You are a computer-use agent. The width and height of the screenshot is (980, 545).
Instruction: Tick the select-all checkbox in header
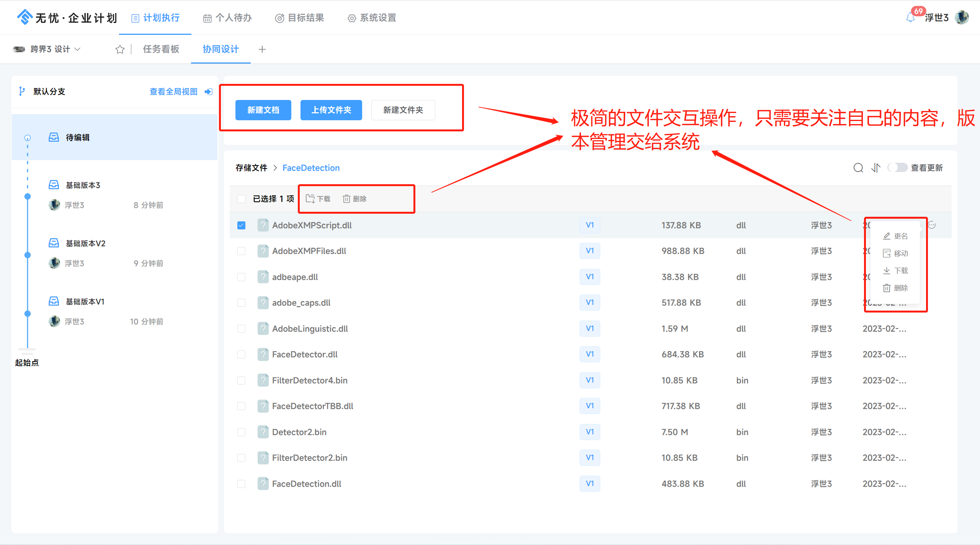[241, 199]
